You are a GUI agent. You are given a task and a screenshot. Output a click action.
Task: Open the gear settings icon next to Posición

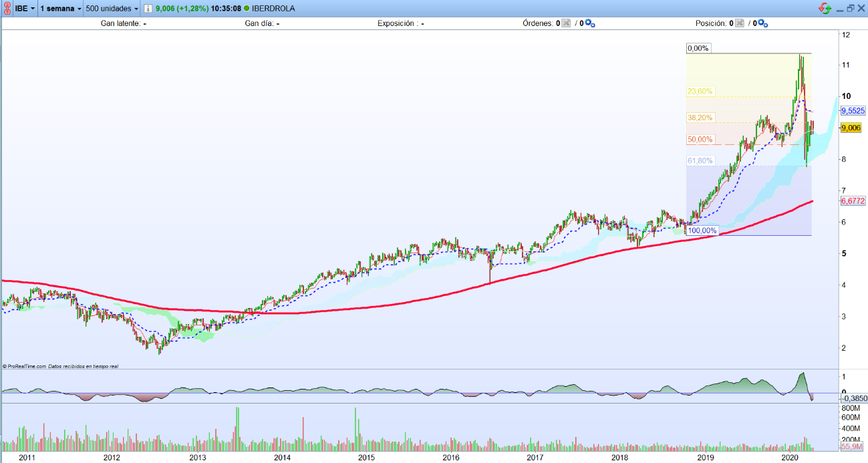(x=764, y=23)
